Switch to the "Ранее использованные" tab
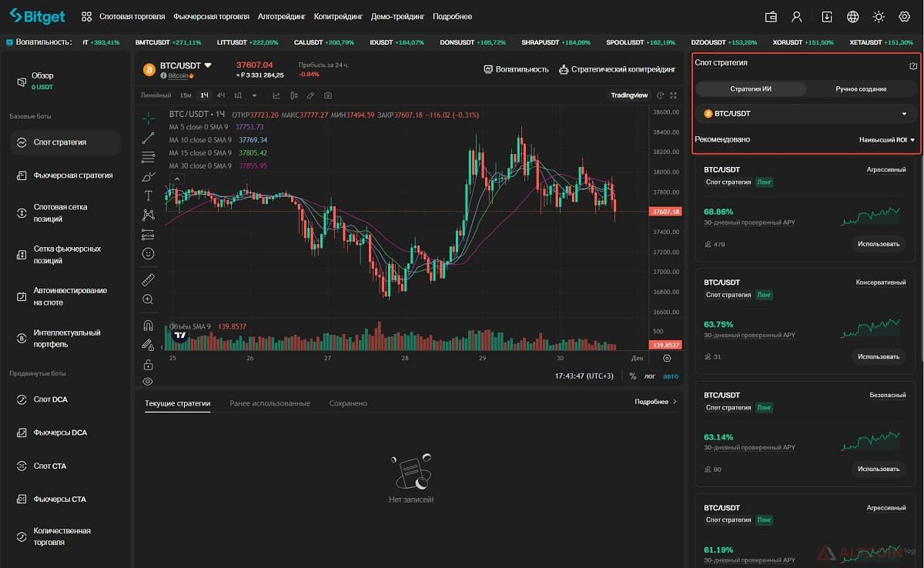924x568 pixels. pos(269,403)
